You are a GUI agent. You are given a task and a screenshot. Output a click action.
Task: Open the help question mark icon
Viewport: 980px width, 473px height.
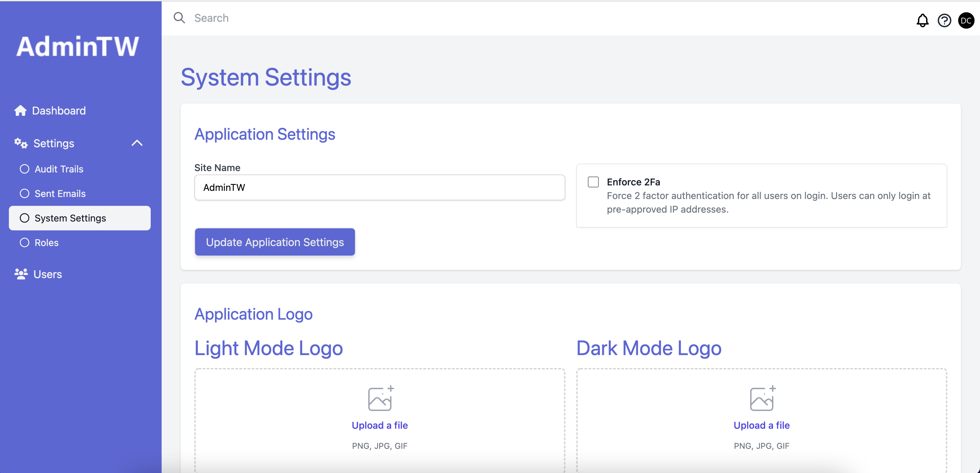[944, 20]
